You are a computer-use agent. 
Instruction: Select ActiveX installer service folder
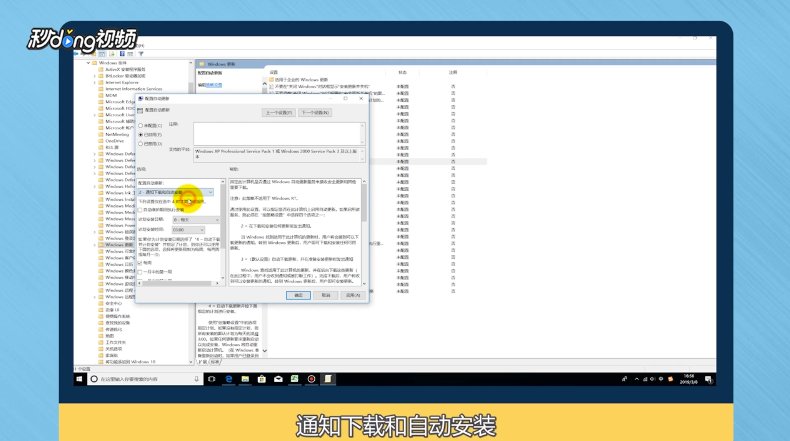pos(125,70)
